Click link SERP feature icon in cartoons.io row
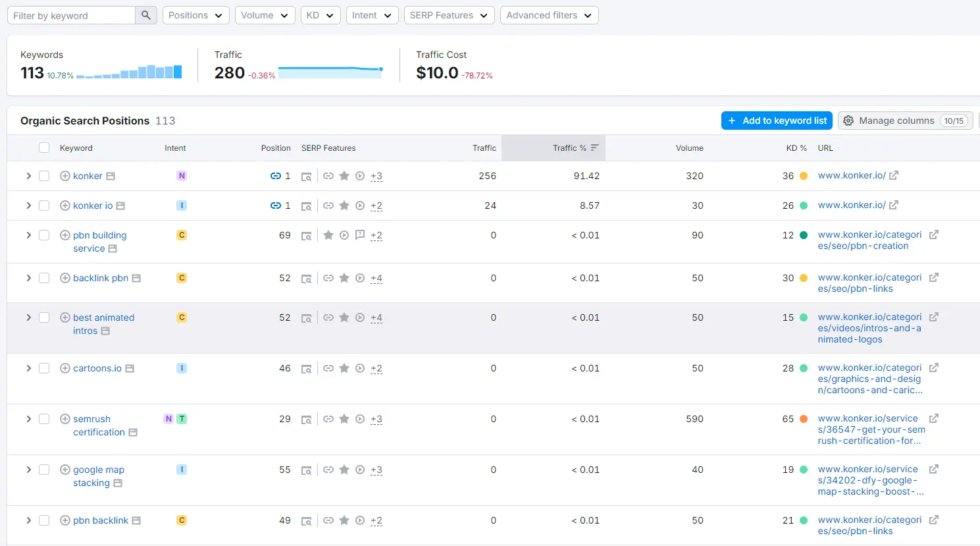Viewport: 980px width, 546px height. 328,368
